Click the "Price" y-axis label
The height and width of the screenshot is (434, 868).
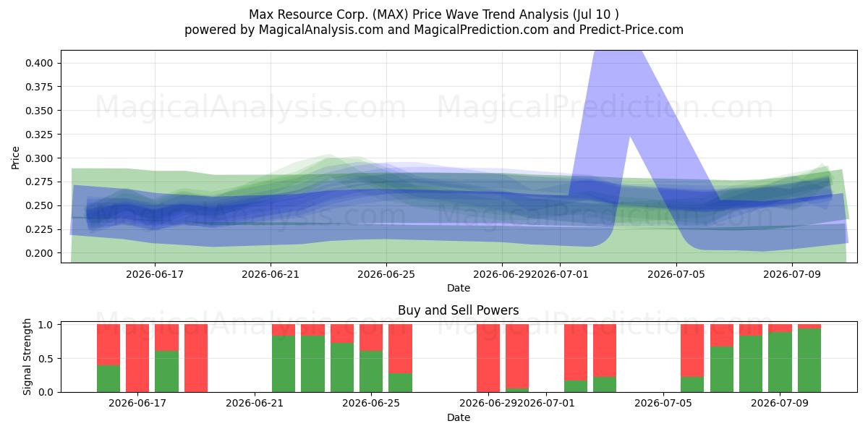pyautogui.click(x=16, y=158)
